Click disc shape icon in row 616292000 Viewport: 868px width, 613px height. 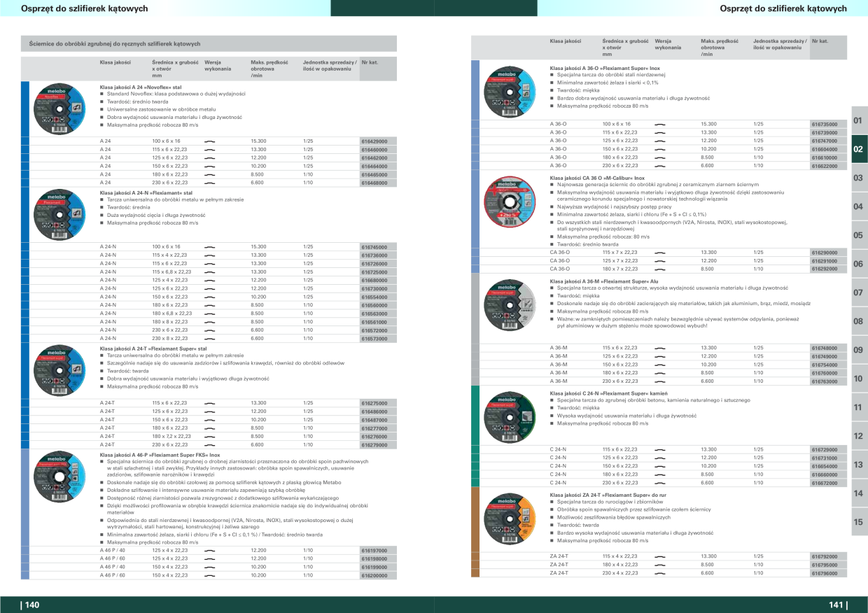click(659, 269)
